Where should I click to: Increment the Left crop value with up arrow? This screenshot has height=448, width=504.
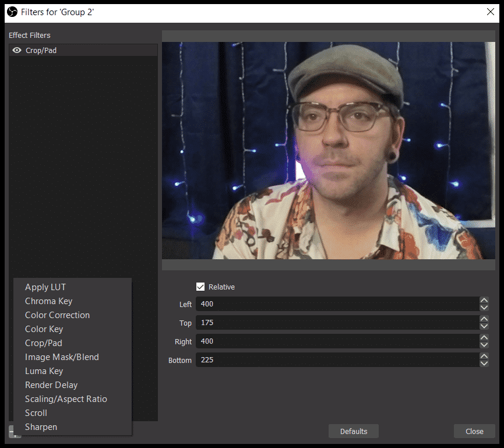click(484, 301)
